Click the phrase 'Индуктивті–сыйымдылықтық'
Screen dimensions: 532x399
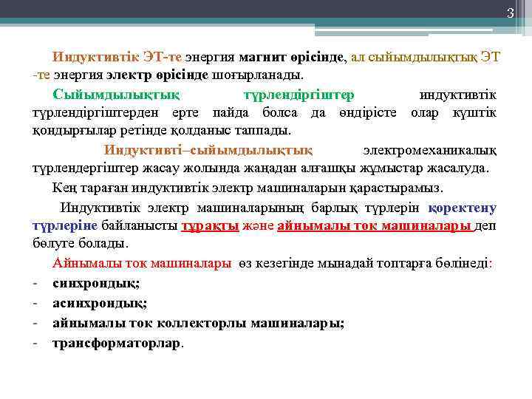click(x=208, y=149)
